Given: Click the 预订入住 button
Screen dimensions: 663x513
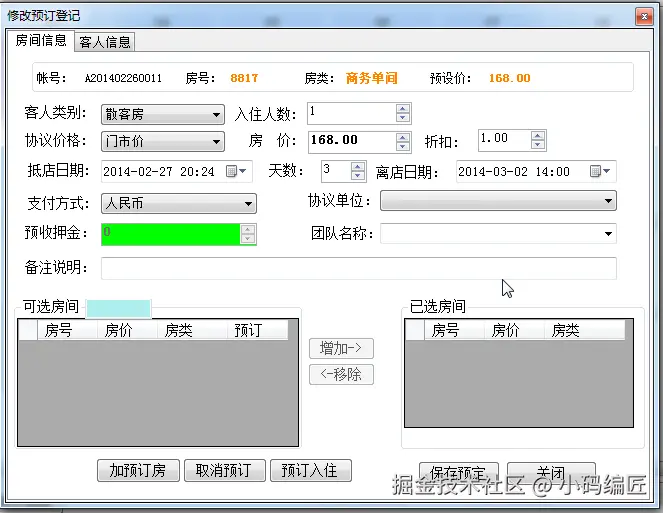Looking at the screenshot, I should click(310, 470).
